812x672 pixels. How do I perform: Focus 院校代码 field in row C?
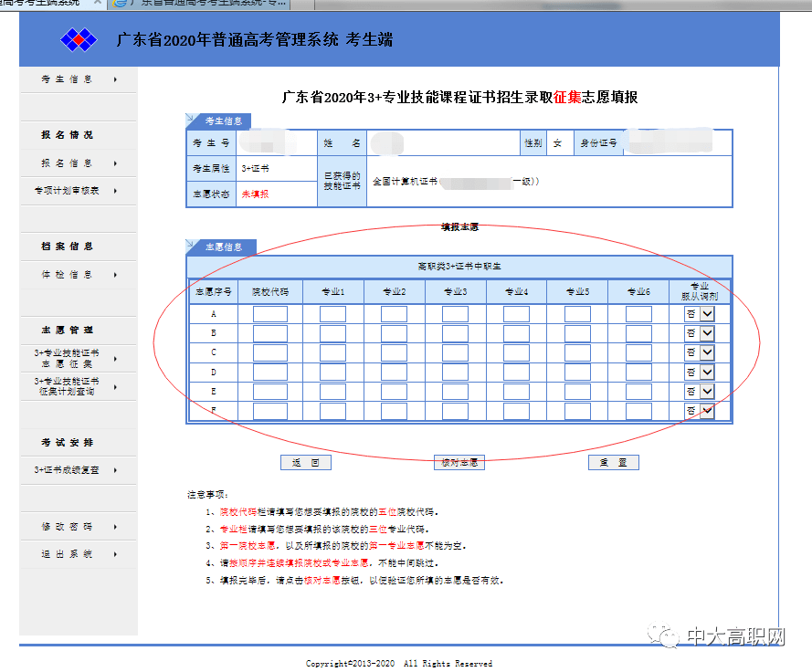[x=269, y=352]
